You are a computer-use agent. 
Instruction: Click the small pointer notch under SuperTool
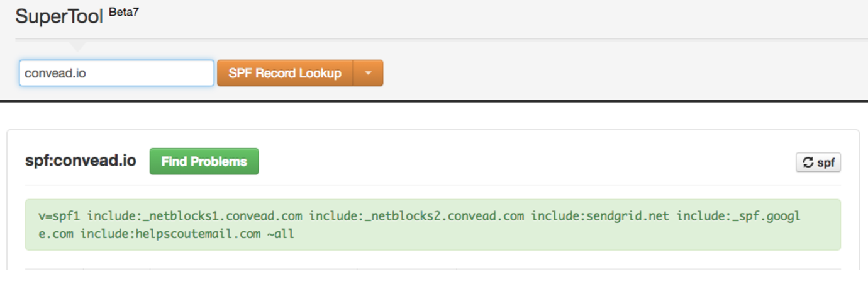coord(77,47)
